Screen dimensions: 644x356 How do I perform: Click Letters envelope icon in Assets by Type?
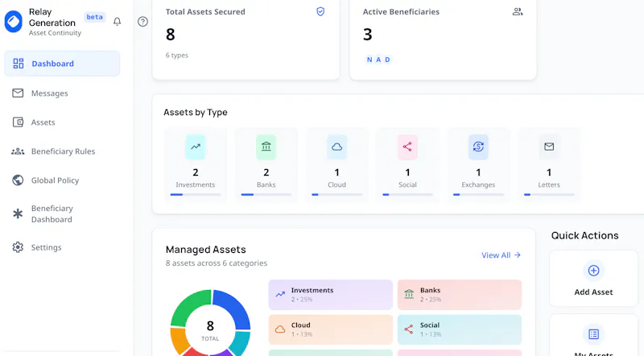pyautogui.click(x=549, y=147)
